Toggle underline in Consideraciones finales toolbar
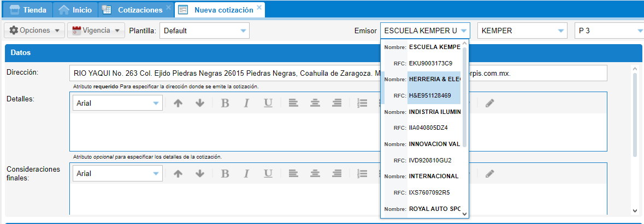This screenshot has height=224, width=644. click(268, 173)
